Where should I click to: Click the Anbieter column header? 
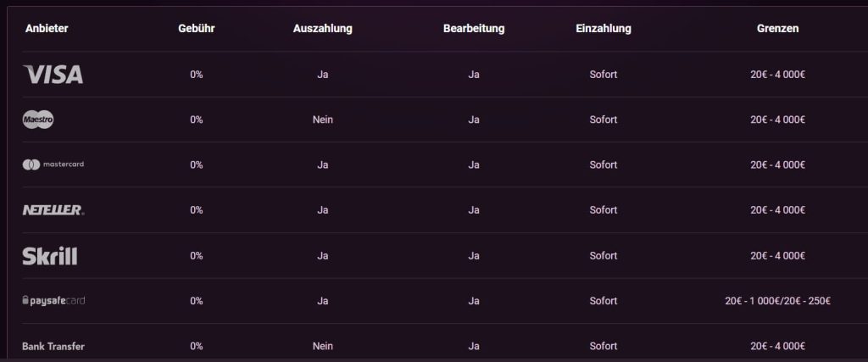click(47, 28)
